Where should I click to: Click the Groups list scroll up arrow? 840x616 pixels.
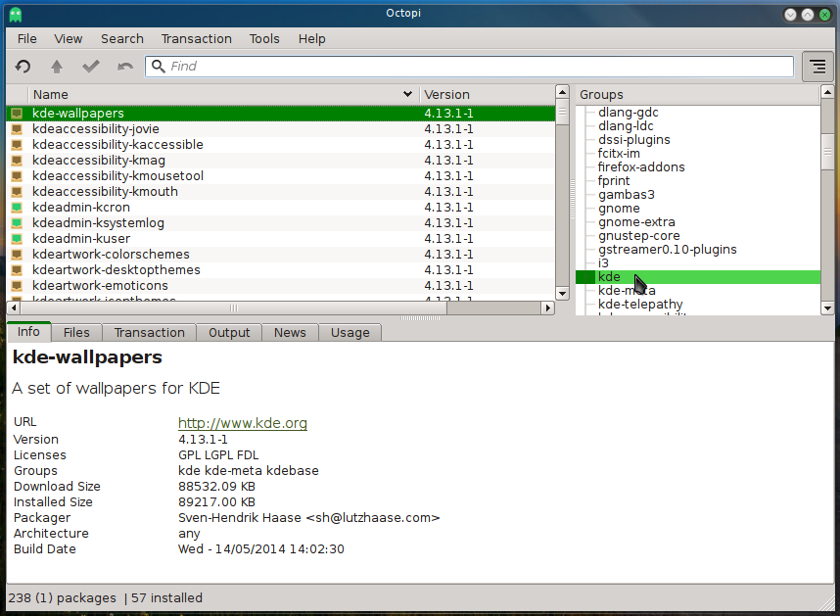[827, 92]
